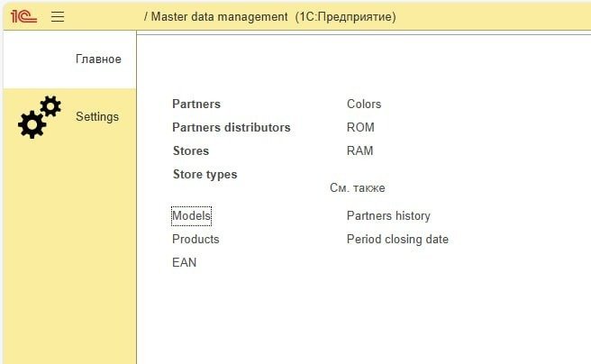Viewport: 591px width, 364px height.
Task: Open Partners distributors list
Action: click(232, 127)
